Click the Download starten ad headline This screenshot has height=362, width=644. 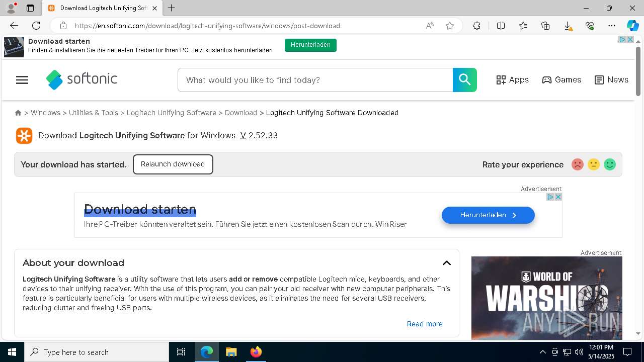click(140, 209)
